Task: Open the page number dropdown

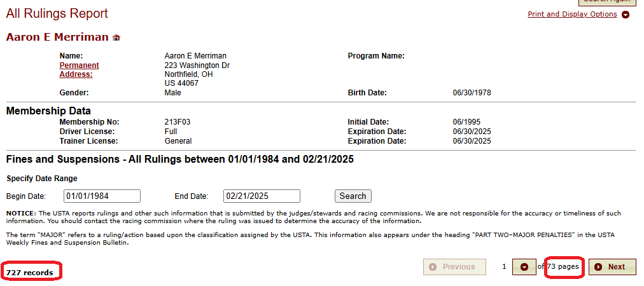Action: [524, 267]
